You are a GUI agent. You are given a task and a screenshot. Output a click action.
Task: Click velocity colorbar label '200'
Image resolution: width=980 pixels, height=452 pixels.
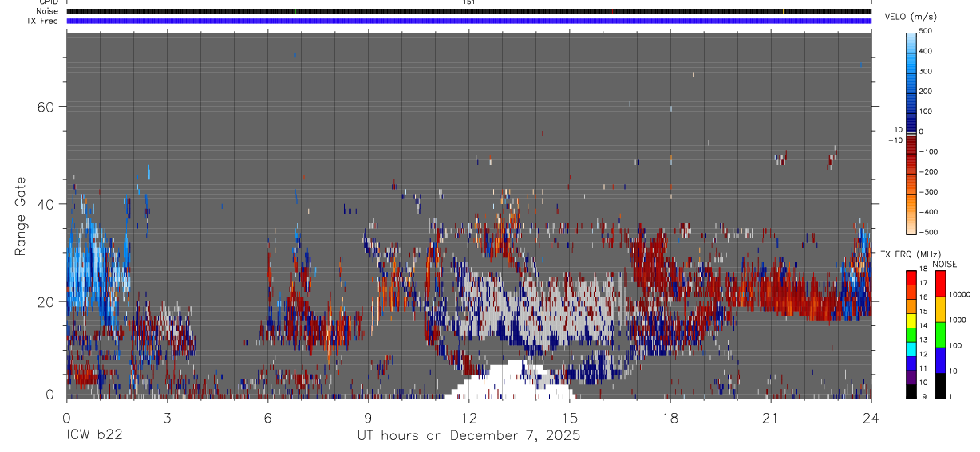coord(926,92)
